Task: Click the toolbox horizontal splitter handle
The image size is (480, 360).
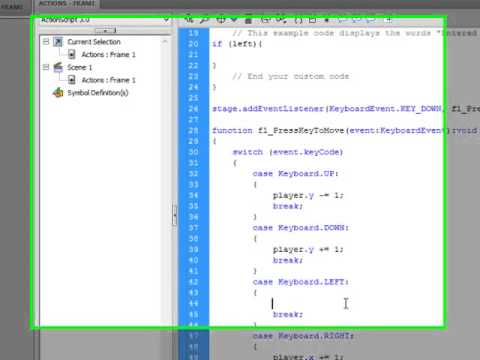Action: click(x=105, y=31)
